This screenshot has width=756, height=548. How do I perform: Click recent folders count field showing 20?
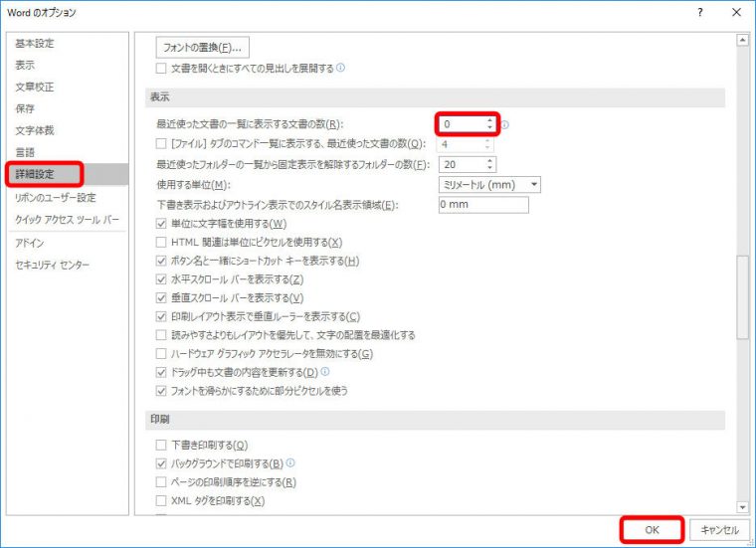pos(463,164)
